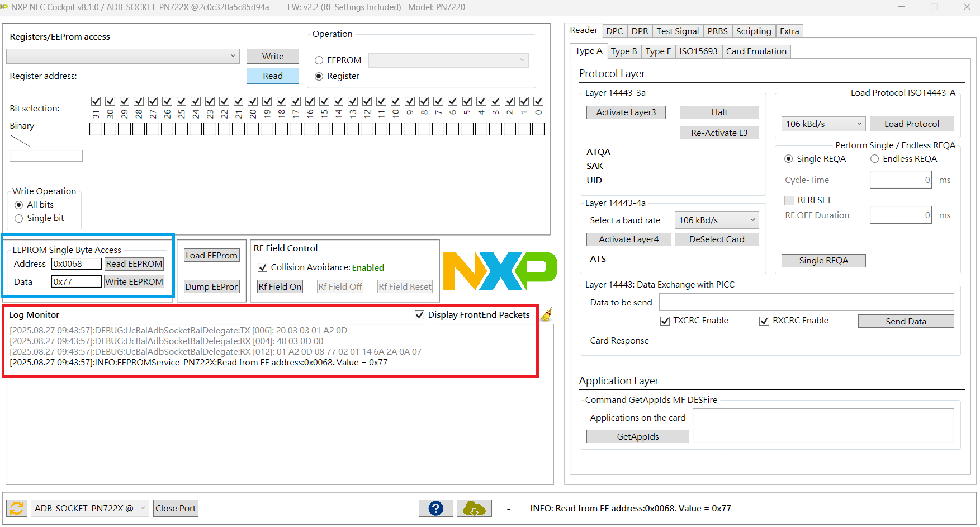Click the orange refresh ports icon
980x527 pixels.
[17, 508]
